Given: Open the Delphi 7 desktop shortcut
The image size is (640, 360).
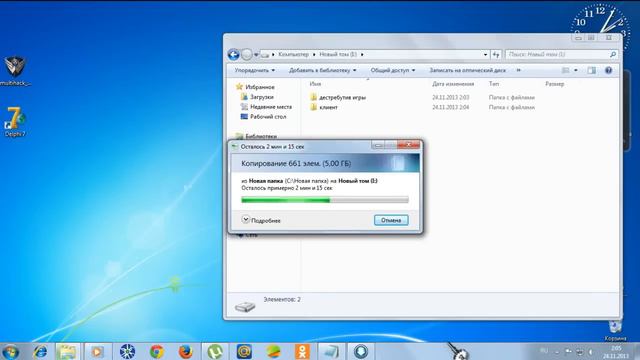Looking at the screenshot, I should [15, 122].
